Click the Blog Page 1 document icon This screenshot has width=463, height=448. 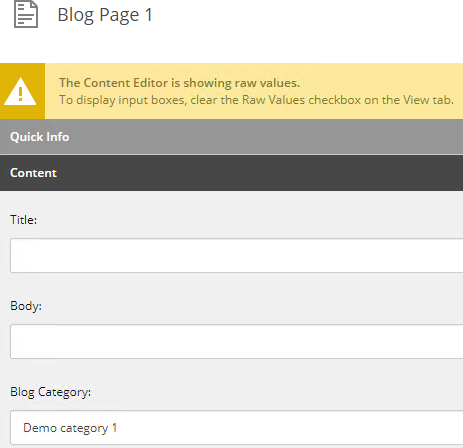point(26,14)
